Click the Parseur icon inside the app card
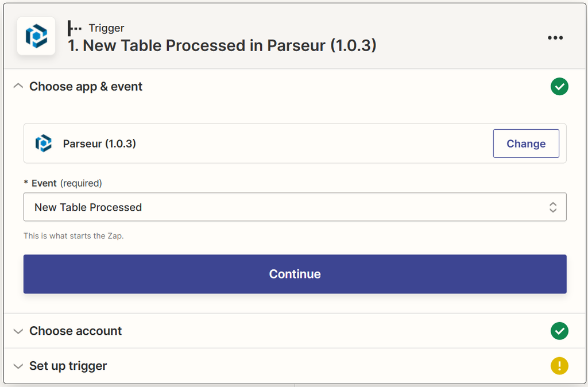 44,143
